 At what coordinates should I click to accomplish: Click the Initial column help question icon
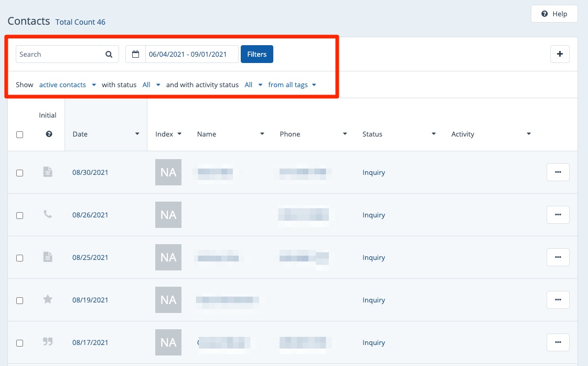pos(49,134)
